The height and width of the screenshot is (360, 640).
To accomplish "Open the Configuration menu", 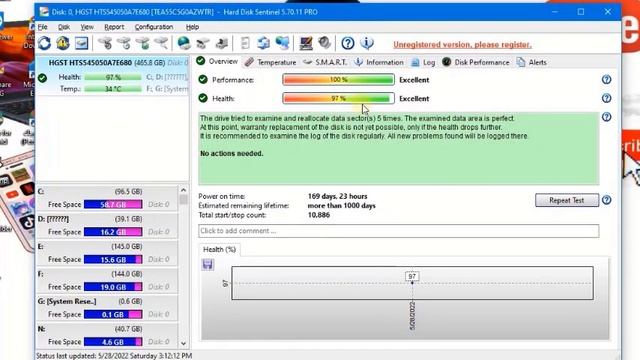I will tap(154, 27).
